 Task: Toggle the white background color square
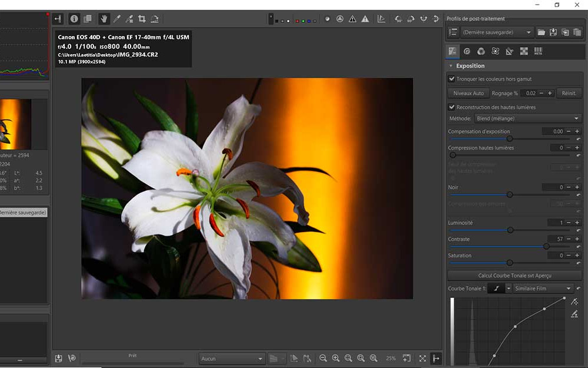pos(288,21)
